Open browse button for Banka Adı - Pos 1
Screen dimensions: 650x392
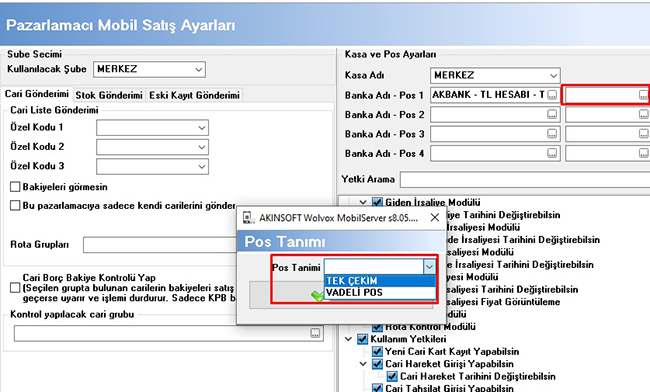tap(552, 95)
